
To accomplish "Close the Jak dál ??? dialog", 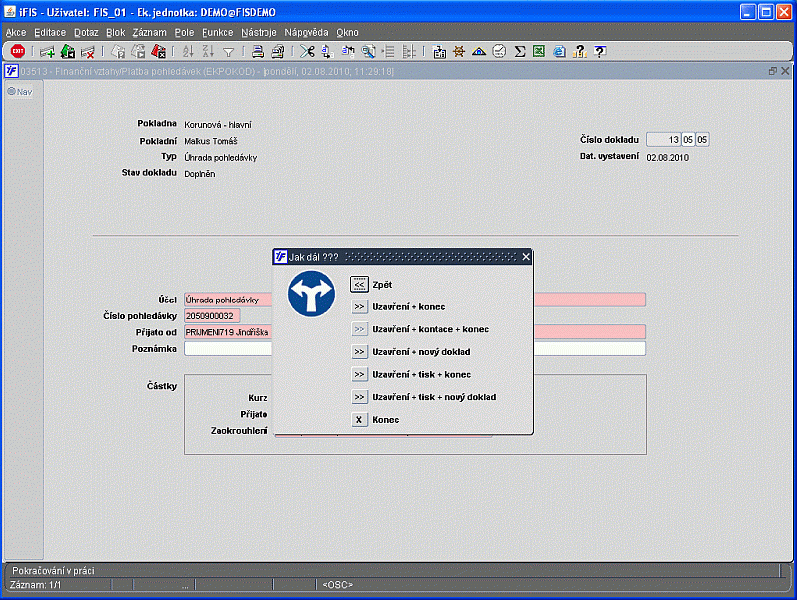I will (526, 257).
